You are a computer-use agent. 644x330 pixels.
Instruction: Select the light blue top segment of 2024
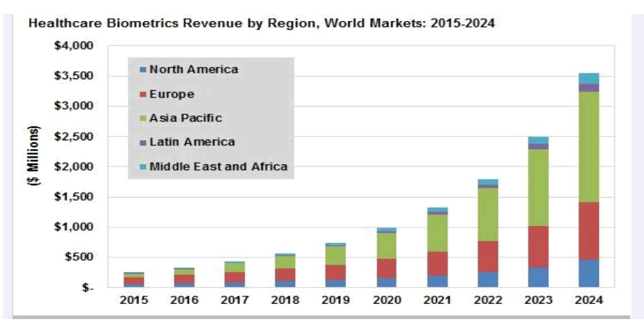coord(588,78)
